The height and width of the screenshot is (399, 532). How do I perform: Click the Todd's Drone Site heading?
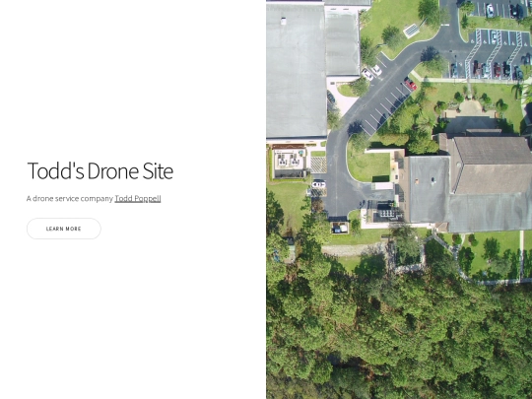pyautogui.click(x=100, y=170)
